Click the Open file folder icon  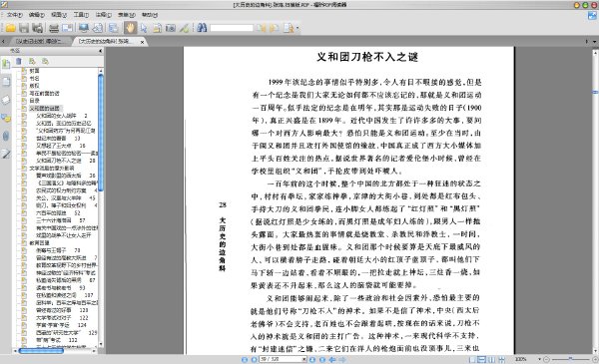click(x=10, y=28)
